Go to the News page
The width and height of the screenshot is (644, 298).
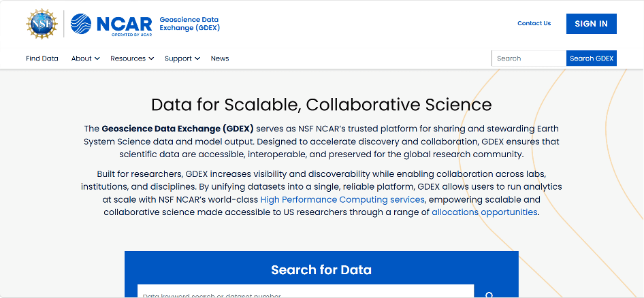pyautogui.click(x=220, y=59)
